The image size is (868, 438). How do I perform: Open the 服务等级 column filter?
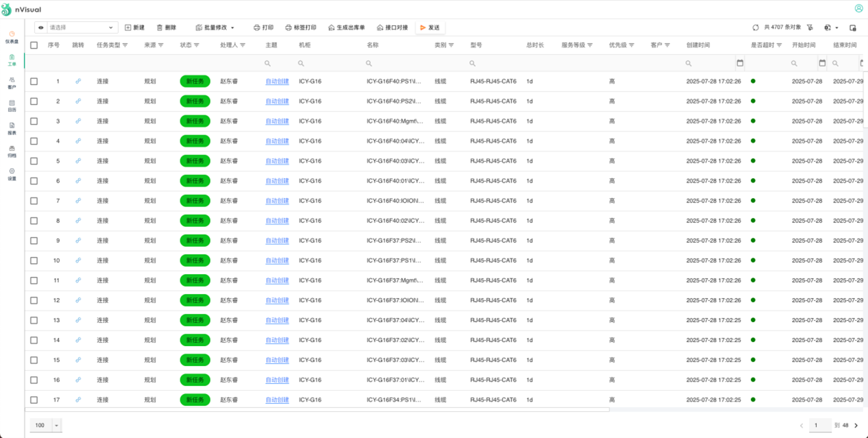pyautogui.click(x=589, y=45)
